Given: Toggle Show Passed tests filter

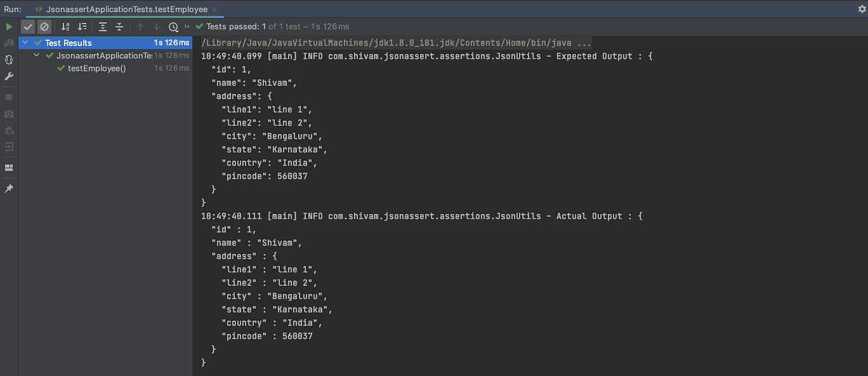Looking at the screenshot, I should [27, 27].
